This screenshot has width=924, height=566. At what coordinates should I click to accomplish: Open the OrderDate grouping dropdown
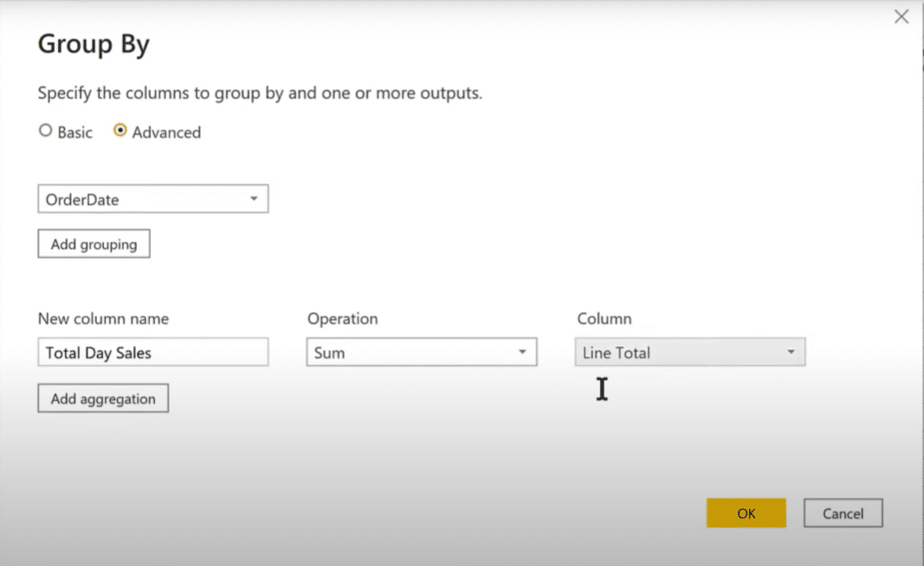click(153, 199)
